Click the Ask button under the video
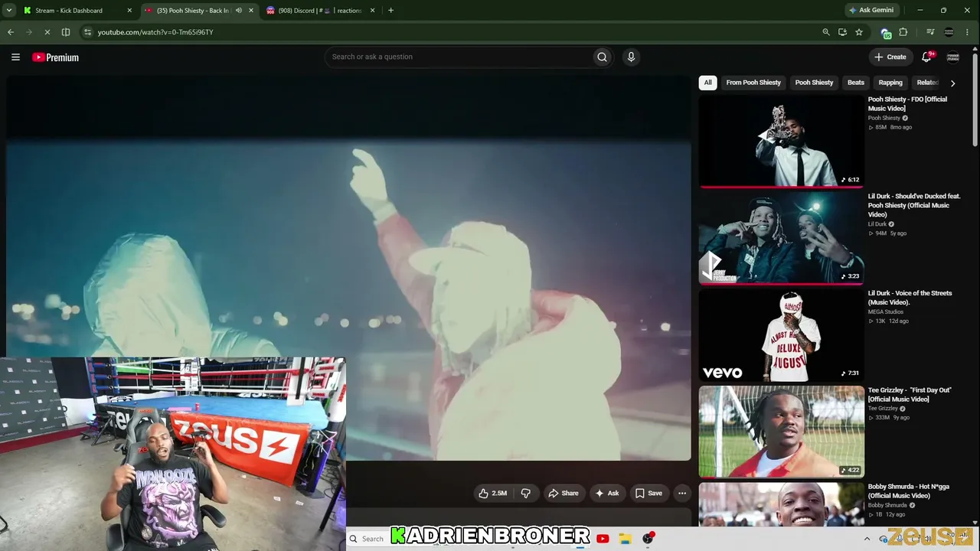Image resolution: width=980 pixels, height=551 pixels. (607, 494)
